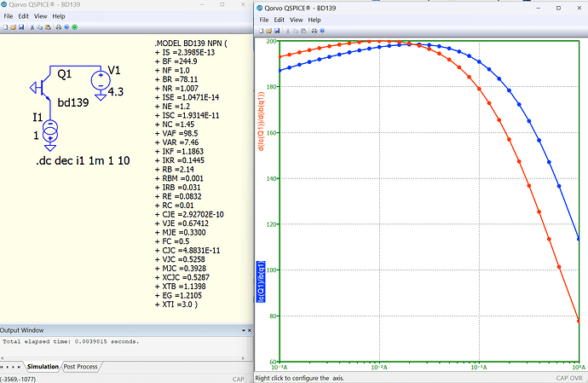Click the Q1 bd139 transistor symbol

[x=42, y=87]
